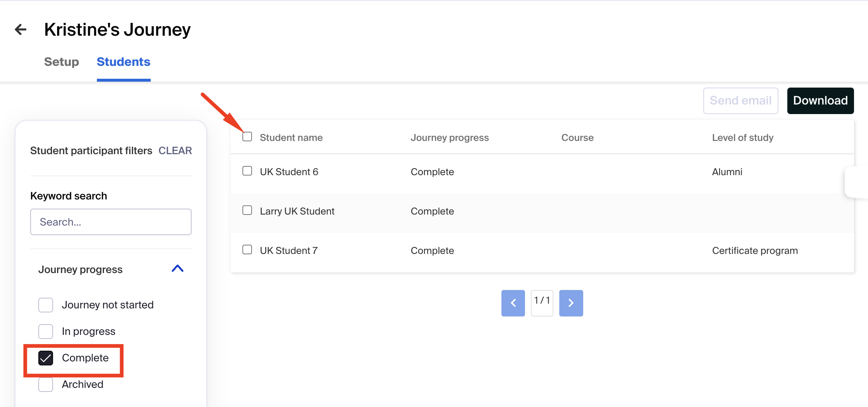Click the Keyword search label
Viewport: 868px width, 407px height.
click(69, 196)
